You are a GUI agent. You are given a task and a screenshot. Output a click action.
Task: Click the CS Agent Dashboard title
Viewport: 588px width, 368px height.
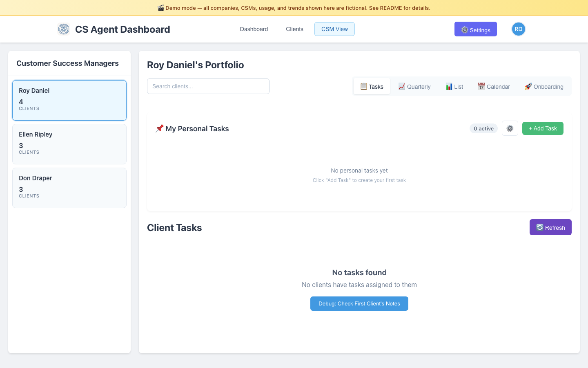122,29
